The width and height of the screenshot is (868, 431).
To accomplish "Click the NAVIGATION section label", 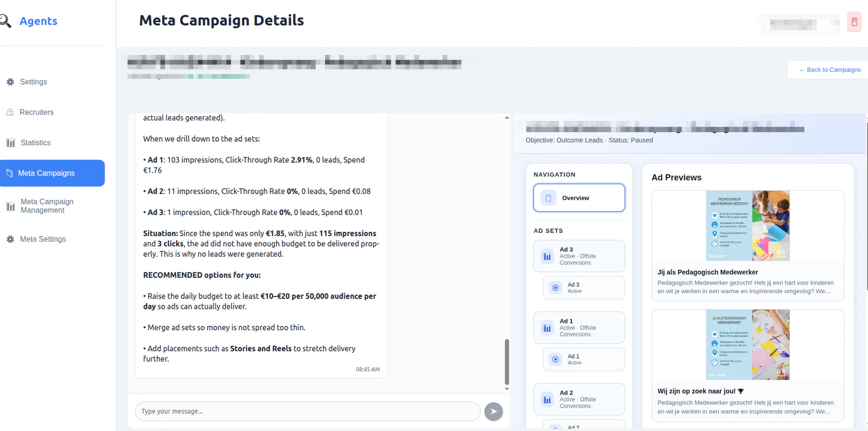I will (x=554, y=175).
